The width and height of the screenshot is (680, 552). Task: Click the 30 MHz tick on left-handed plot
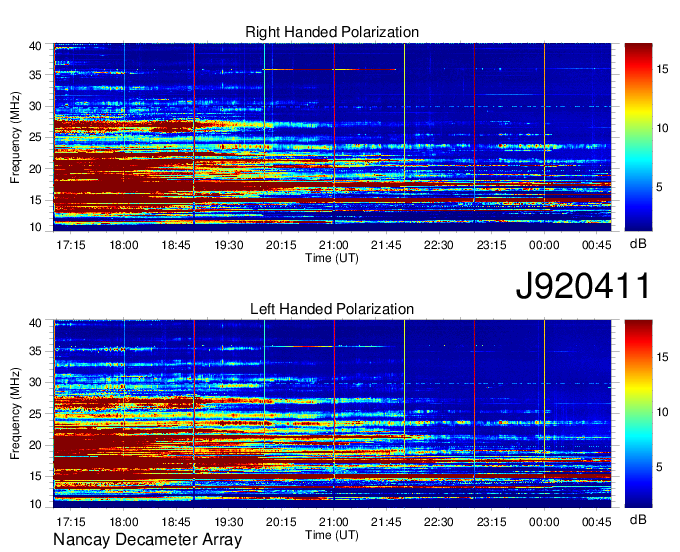(x=35, y=382)
